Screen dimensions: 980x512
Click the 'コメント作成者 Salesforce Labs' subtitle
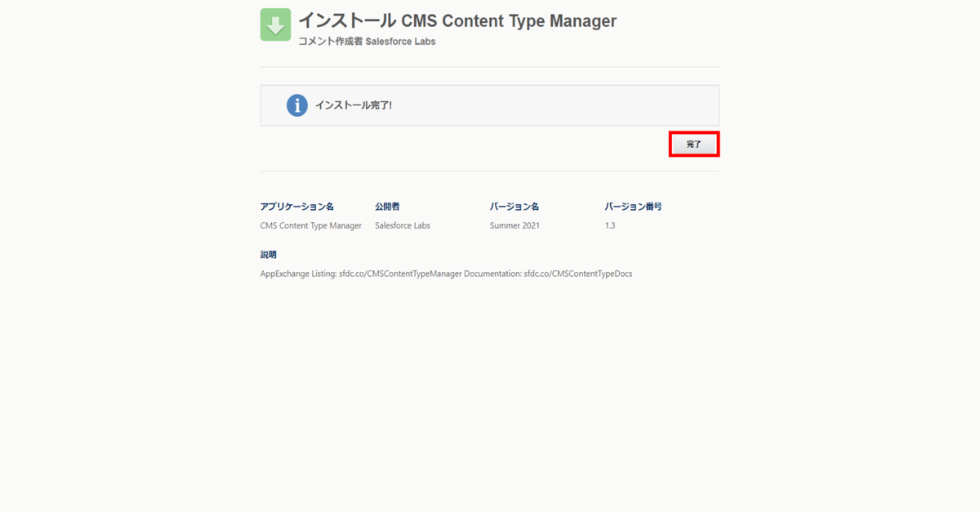point(367,42)
